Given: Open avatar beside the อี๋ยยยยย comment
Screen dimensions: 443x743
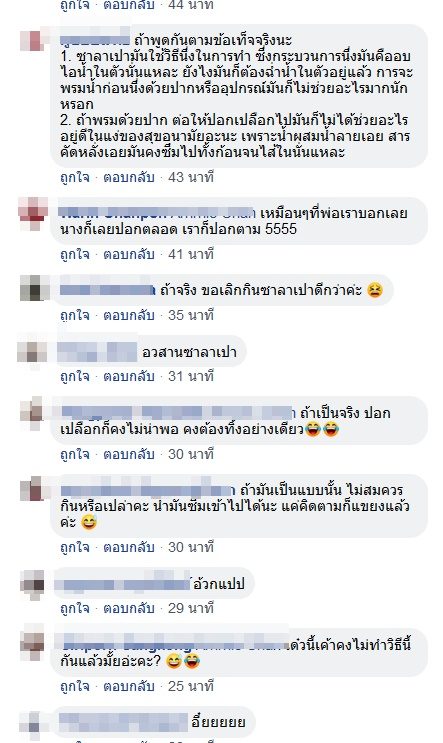Looking at the screenshot, I should point(33,723).
